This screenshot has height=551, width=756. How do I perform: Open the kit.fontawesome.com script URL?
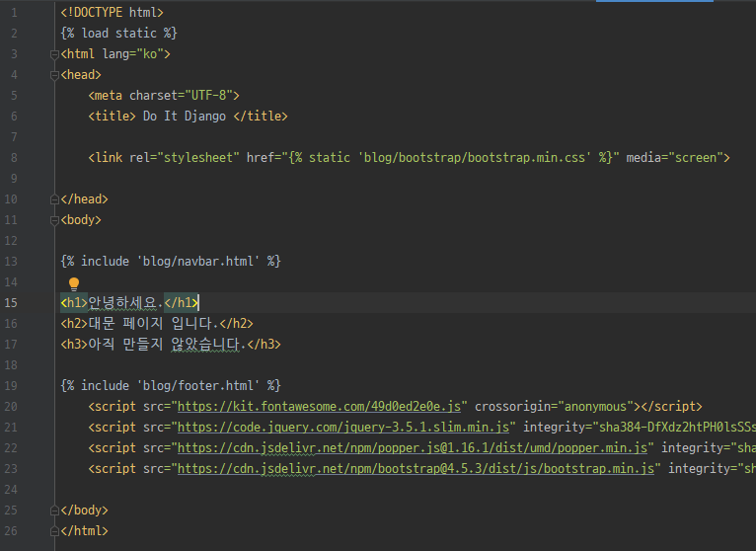pyautogui.click(x=319, y=407)
